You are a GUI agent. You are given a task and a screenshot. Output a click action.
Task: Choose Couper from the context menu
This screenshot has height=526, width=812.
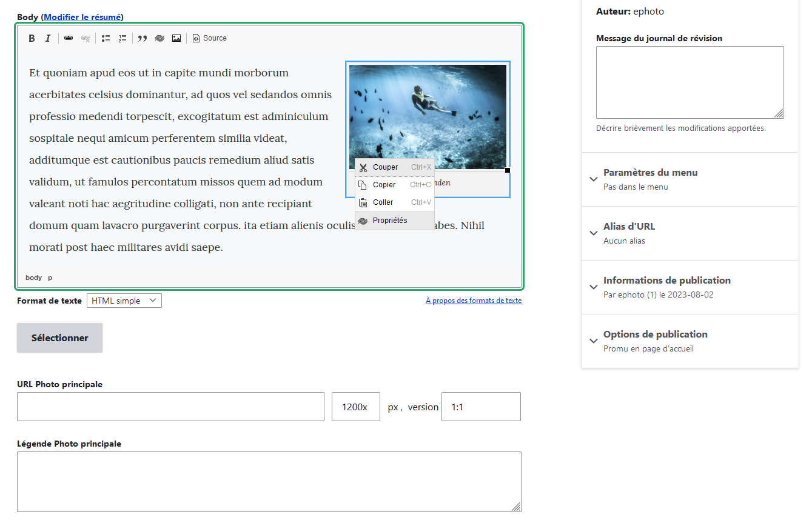pyautogui.click(x=395, y=167)
